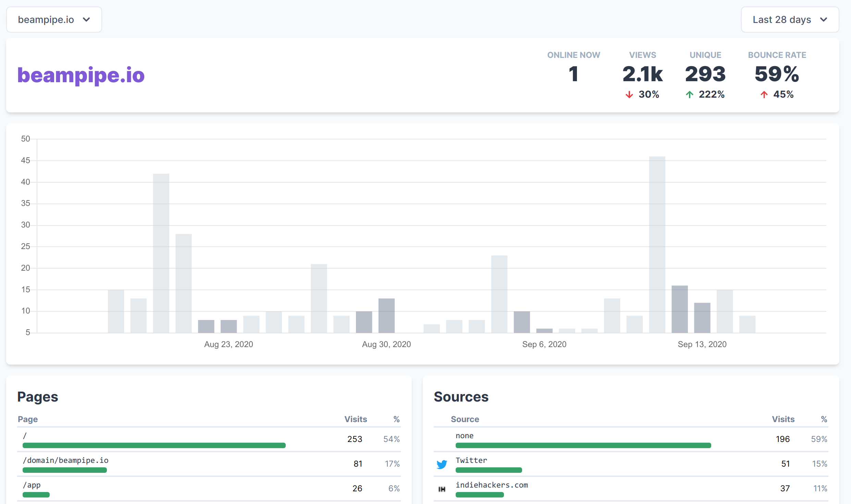This screenshot has height=504, width=851.
Task: Click the green progress bar for root page
Action: (154, 445)
